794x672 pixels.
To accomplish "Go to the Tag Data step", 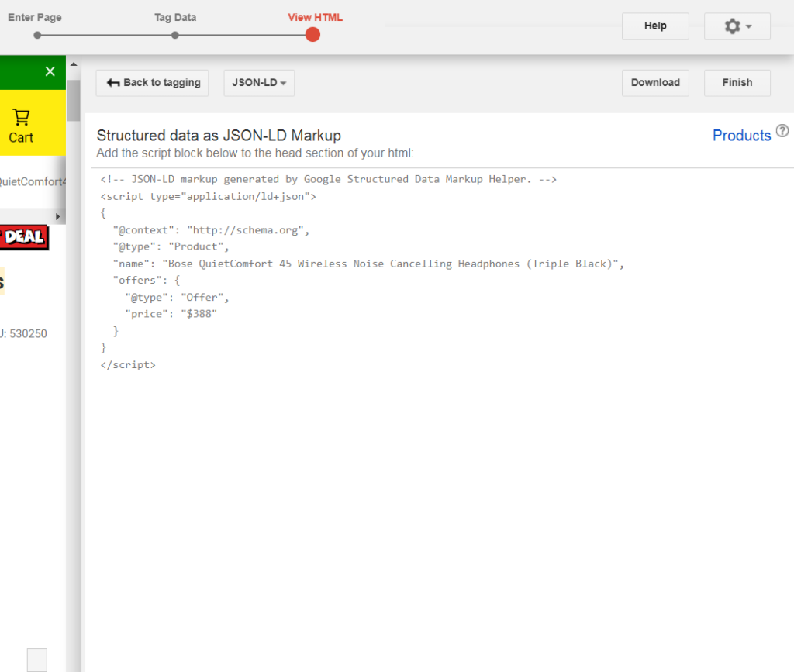I will [x=175, y=17].
